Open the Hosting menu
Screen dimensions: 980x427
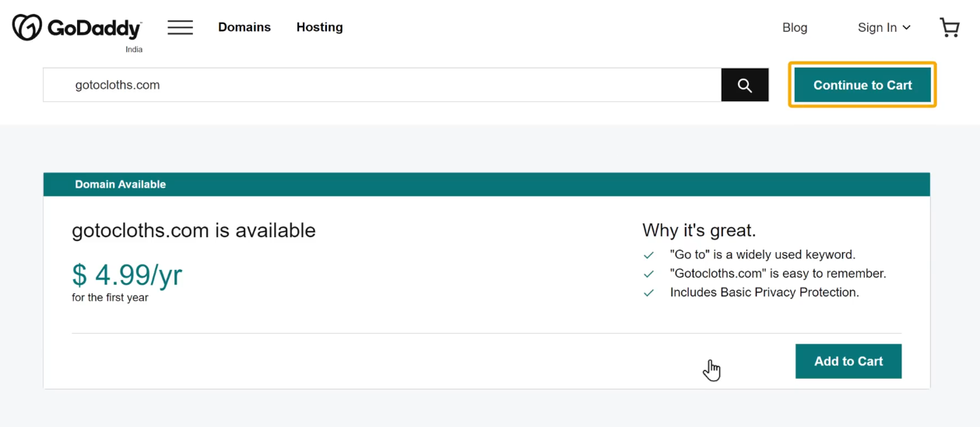tap(319, 27)
